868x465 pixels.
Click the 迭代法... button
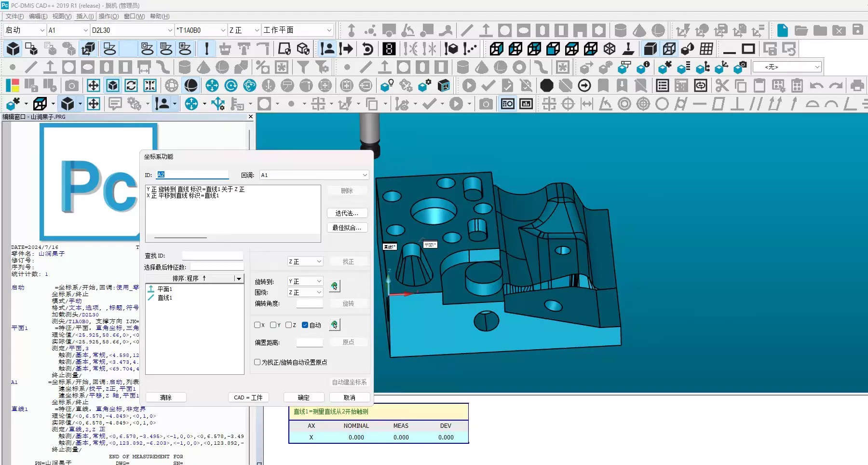click(x=347, y=213)
